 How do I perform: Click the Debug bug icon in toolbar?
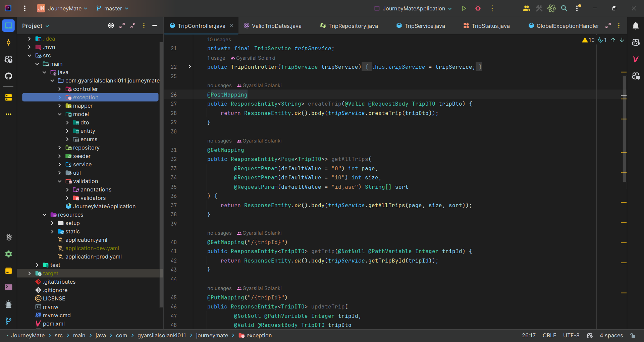coord(478,8)
